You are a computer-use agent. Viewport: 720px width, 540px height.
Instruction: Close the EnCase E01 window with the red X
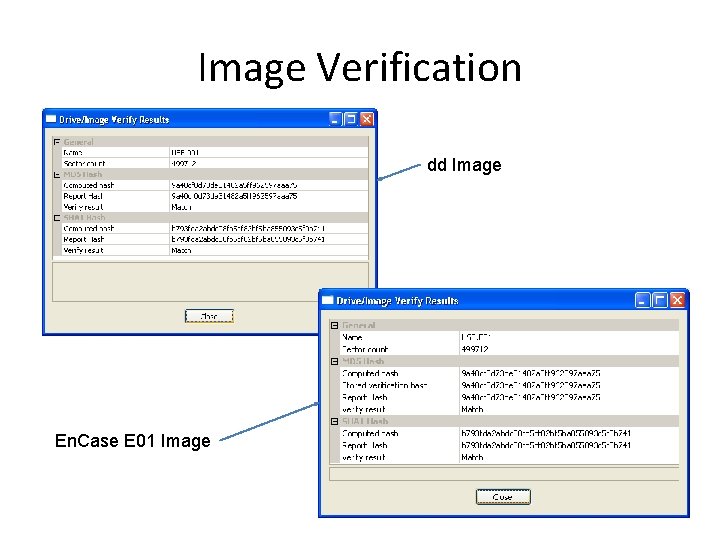(677, 300)
